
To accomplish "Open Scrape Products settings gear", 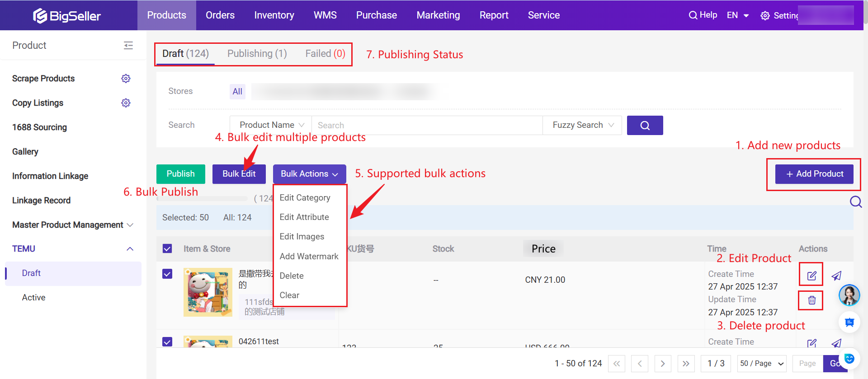I will click(x=126, y=79).
